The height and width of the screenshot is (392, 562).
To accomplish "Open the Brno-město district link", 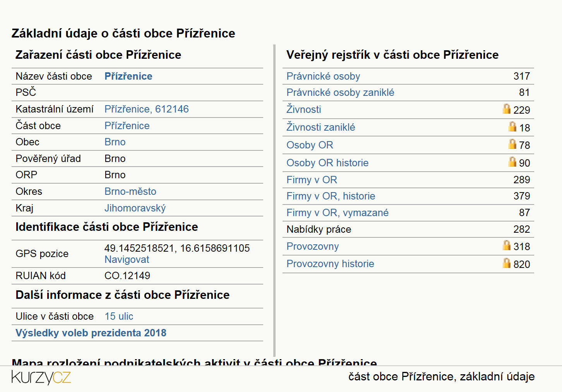I will tap(130, 191).
